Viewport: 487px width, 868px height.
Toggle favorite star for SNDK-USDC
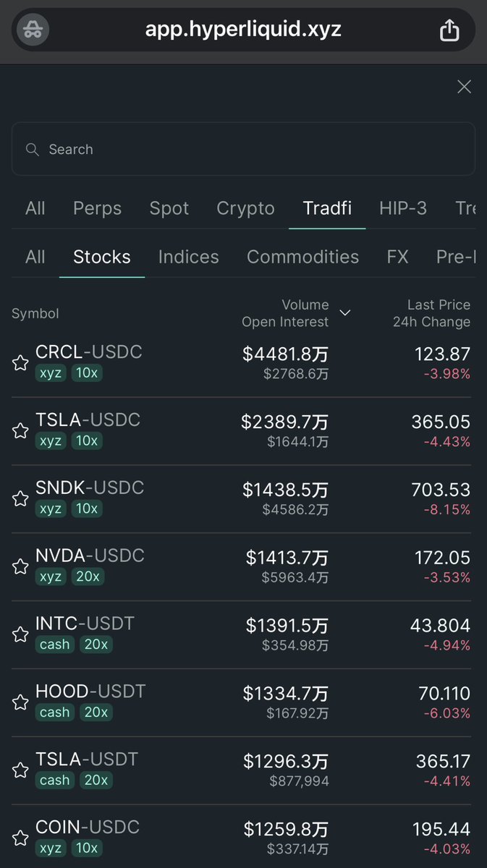click(20, 499)
